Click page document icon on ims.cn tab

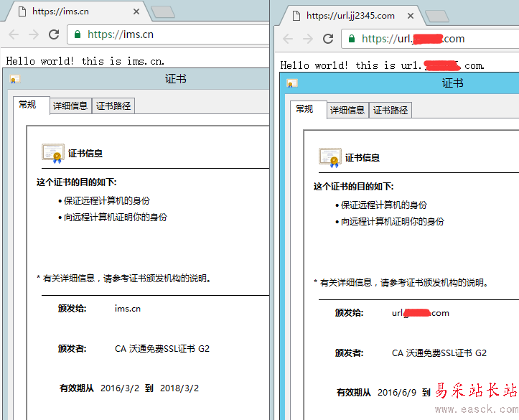click(22, 11)
